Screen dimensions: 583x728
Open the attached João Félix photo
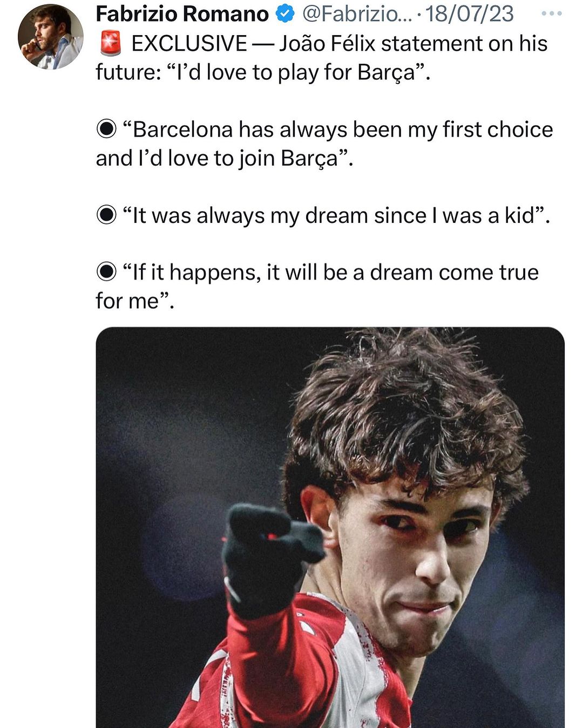click(x=330, y=527)
